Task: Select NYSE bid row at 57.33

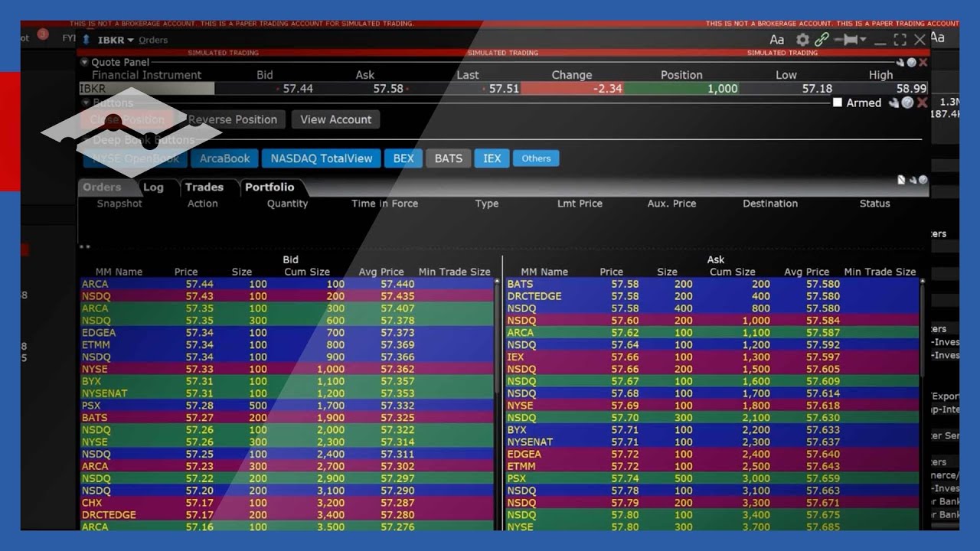Action: (287, 369)
